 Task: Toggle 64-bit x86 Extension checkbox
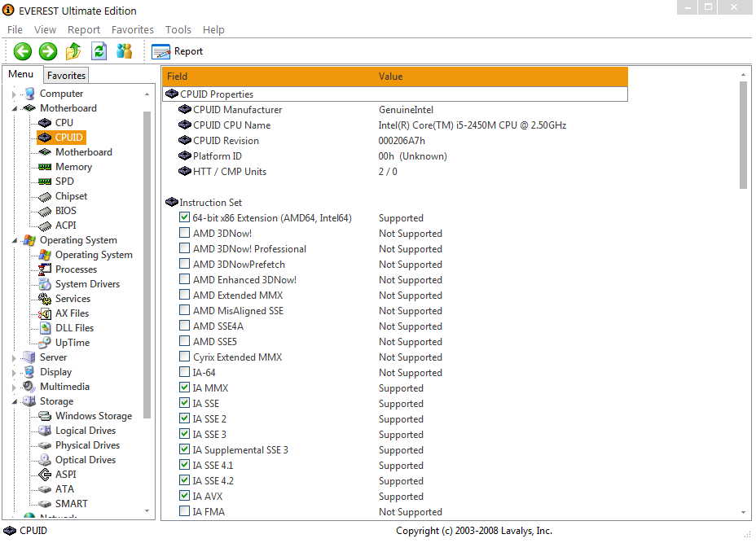184,217
